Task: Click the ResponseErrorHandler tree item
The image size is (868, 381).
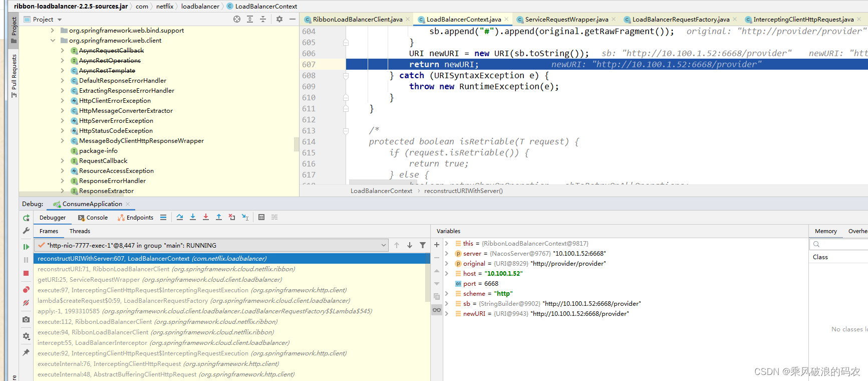Action: (112, 181)
